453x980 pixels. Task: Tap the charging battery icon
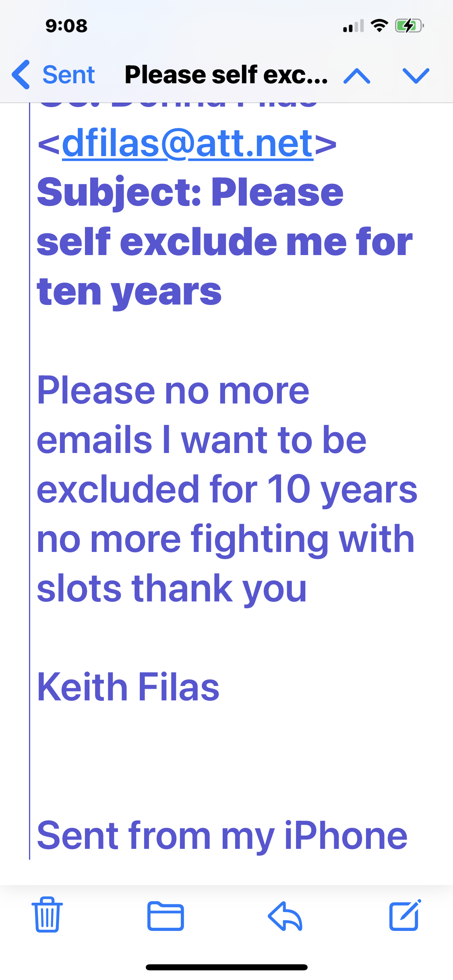pyautogui.click(x=409, y=26)
